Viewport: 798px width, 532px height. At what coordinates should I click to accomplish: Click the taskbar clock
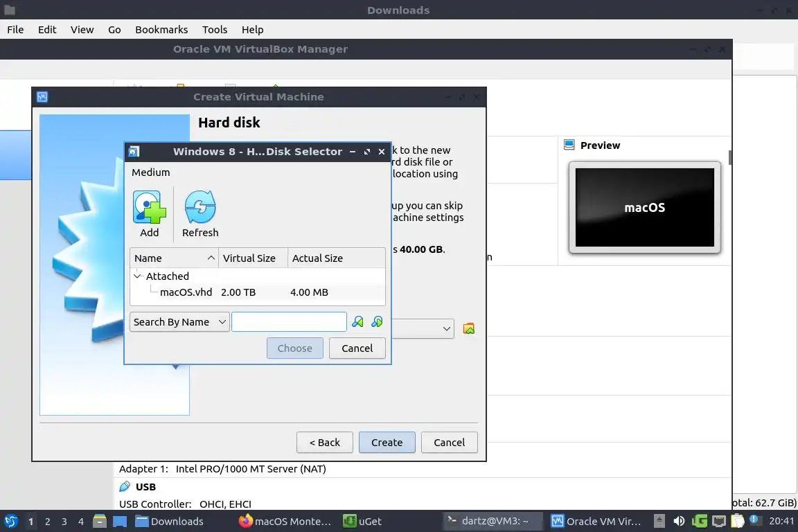click(781, 521)
